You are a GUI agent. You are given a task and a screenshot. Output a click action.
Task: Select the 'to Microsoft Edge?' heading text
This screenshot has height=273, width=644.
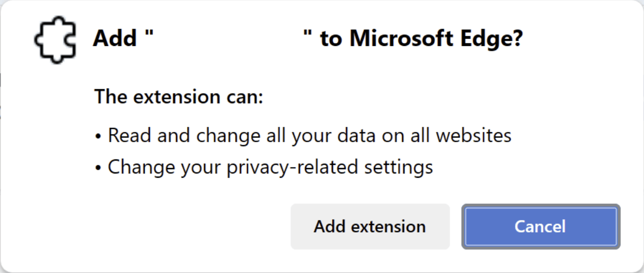[422, 39]
